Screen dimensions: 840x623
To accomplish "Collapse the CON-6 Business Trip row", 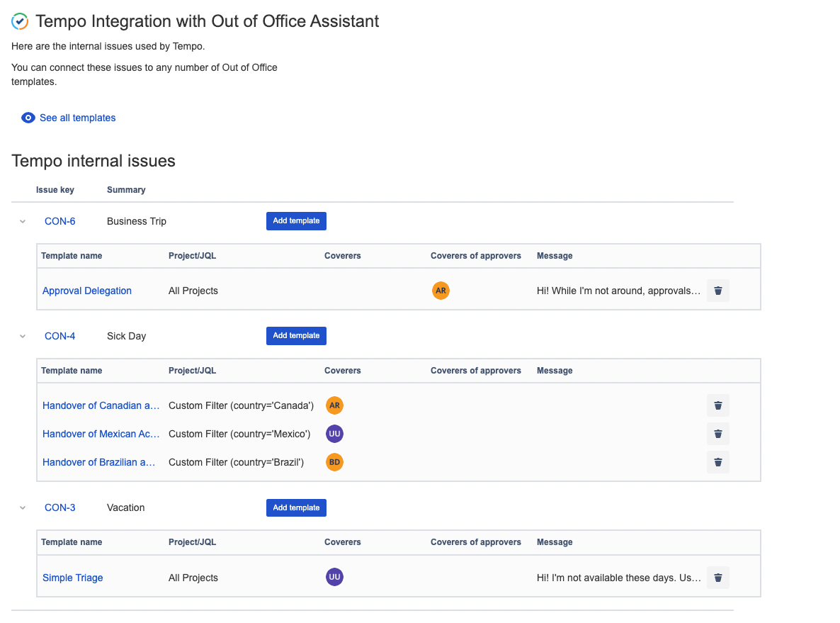I will tap(23, 221).
